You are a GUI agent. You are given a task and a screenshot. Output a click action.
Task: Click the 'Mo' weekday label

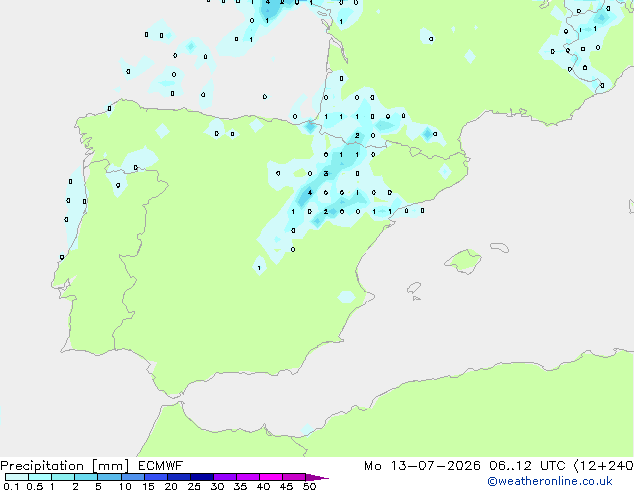(x=373, y=466)
